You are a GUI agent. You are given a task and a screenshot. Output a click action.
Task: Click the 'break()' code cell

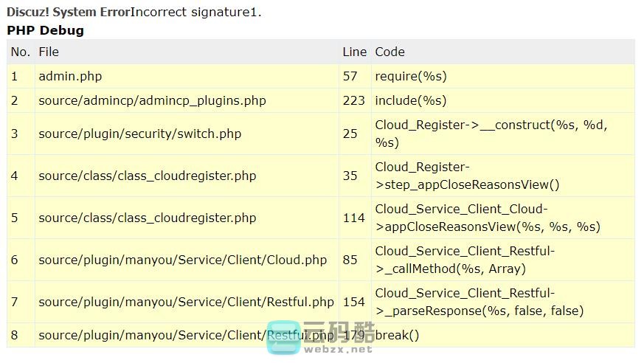tap(397, 335)
